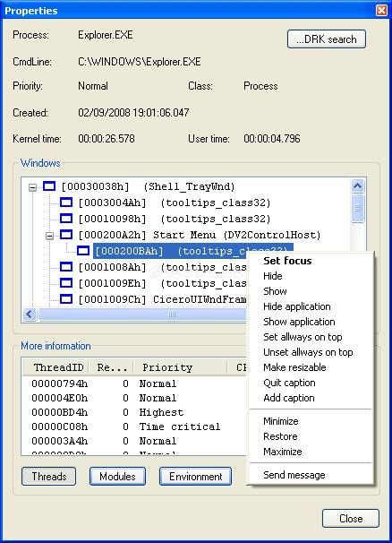The image size is (392, 543).
Task: Click window icon of CiceroUIWndFrame entry
Action: coord(66,299)
